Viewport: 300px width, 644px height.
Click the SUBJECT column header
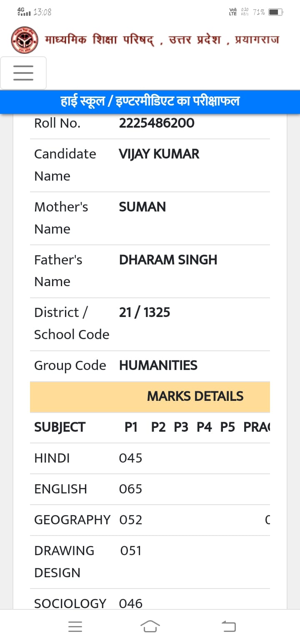60,428
